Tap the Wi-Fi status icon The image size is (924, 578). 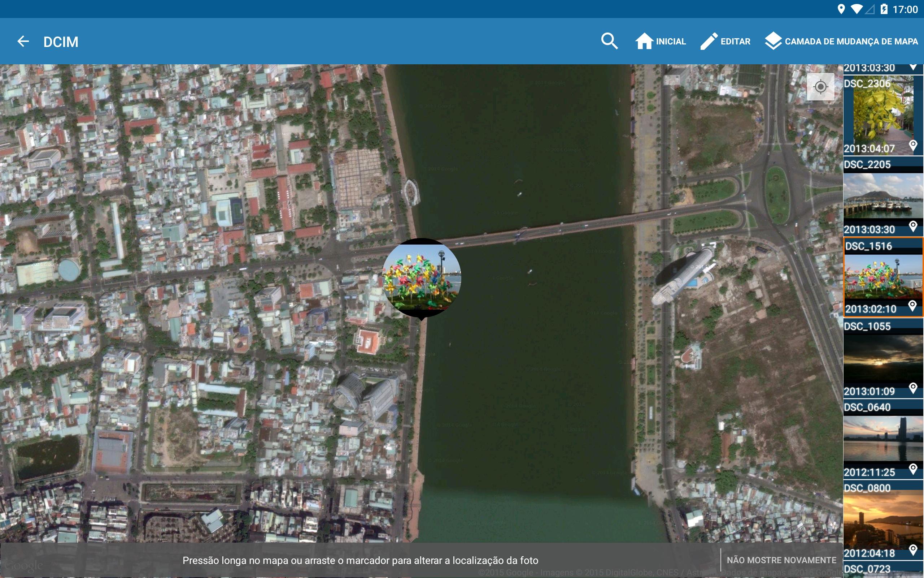pos(857,9)
